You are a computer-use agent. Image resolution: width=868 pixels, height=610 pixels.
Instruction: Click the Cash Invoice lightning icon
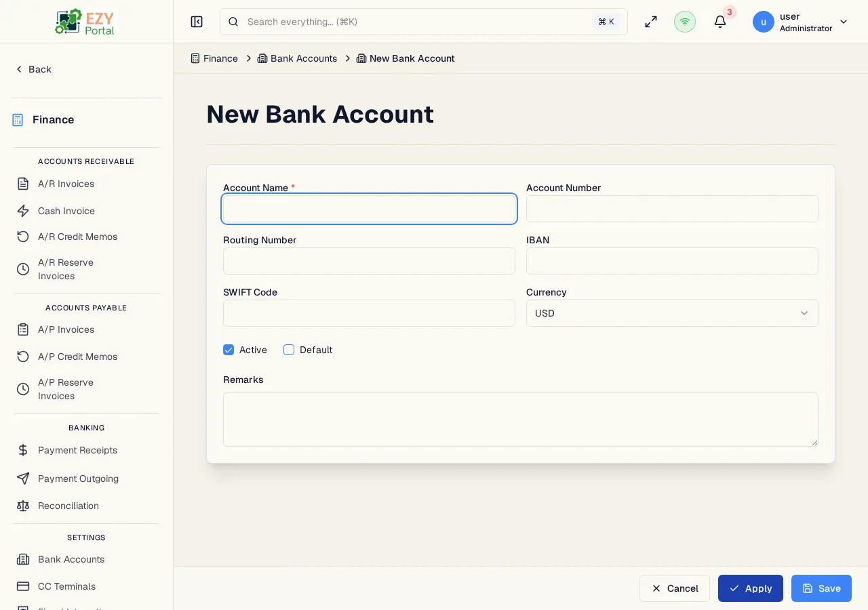point(23,211)
